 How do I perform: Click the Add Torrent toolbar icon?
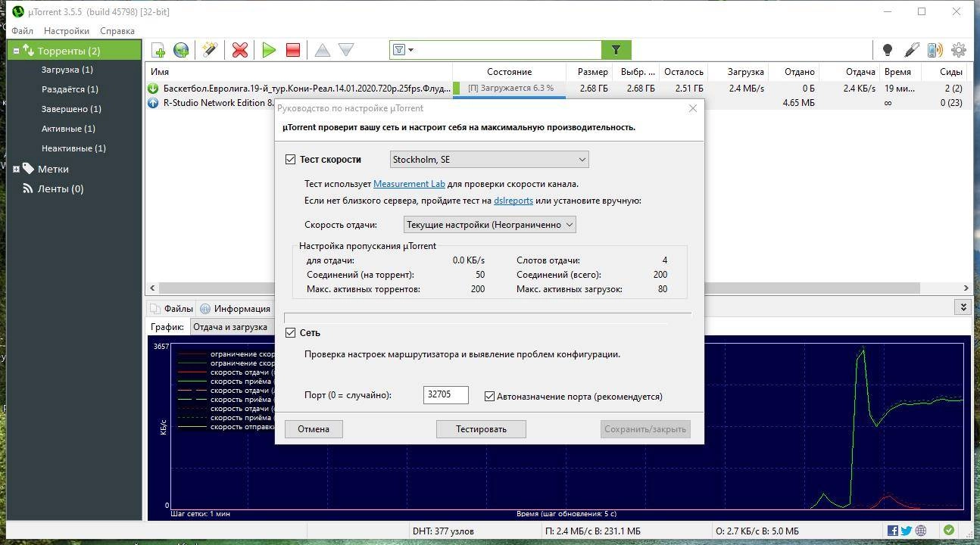click(158, 50)
